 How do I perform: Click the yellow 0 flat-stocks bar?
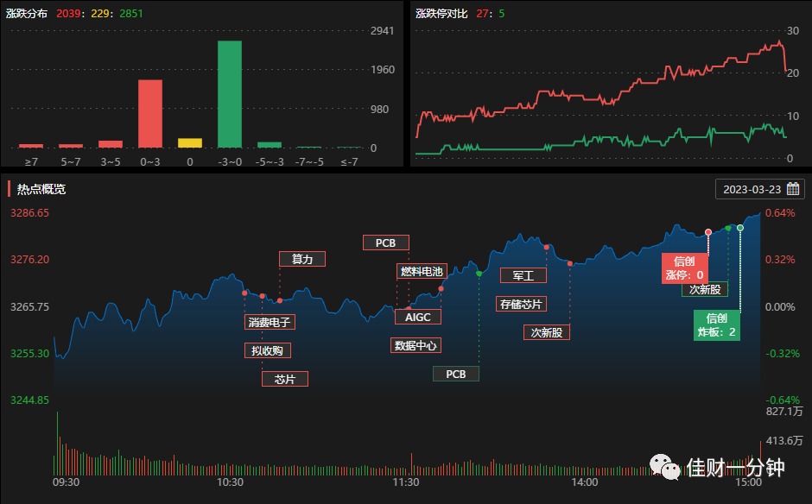tap(190, 142)
